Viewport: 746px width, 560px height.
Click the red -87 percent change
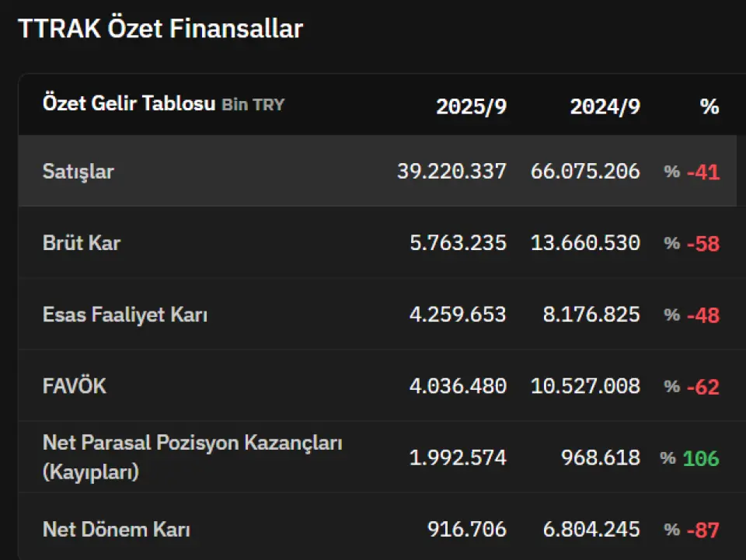tap(702, 530)
